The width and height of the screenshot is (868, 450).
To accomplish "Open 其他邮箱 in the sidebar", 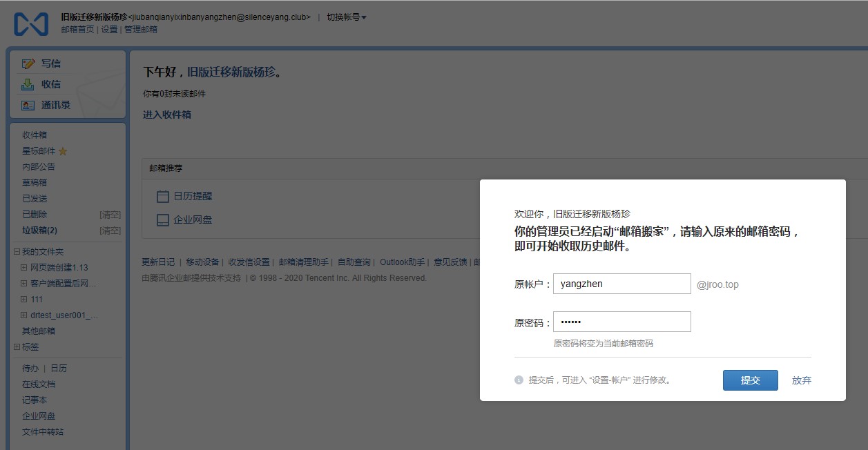I will [x=39, y=331].
